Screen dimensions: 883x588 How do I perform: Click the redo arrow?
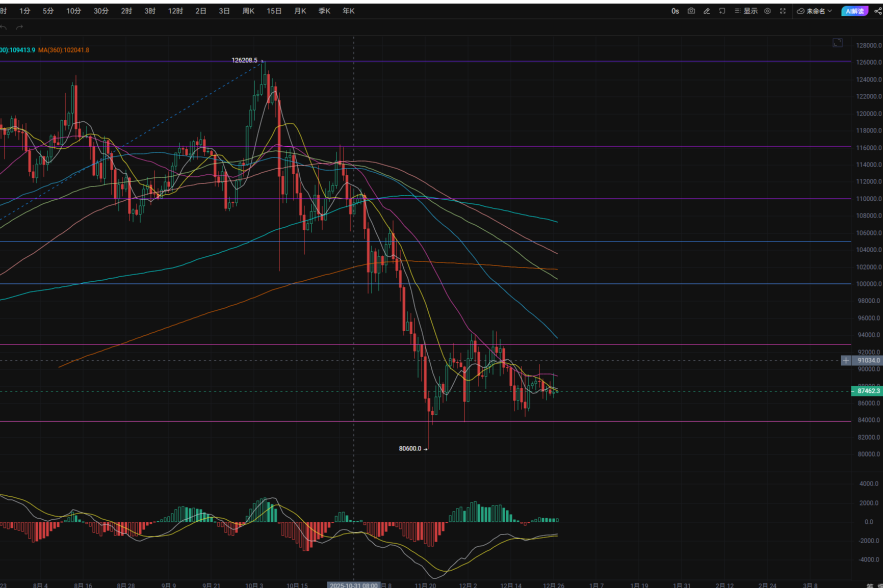coord(19,28)
